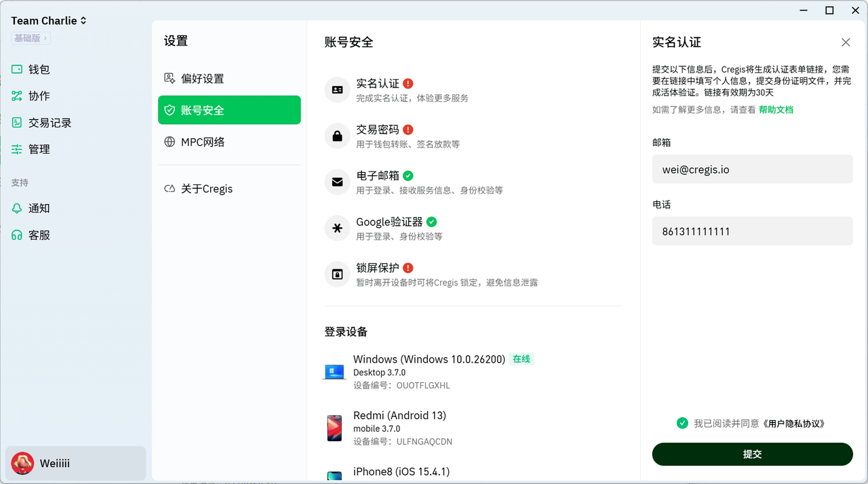
Task: Open the 帮助文档 help link
Action: (776, 110)
